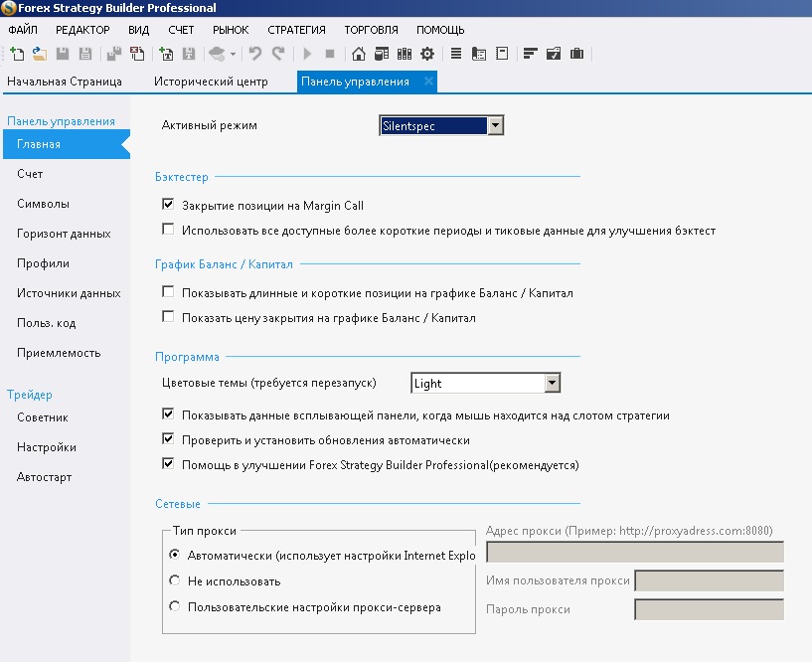Click the Адрес прокси input field
This screenshot has width=812, height=662.
[x=635, y=552]
